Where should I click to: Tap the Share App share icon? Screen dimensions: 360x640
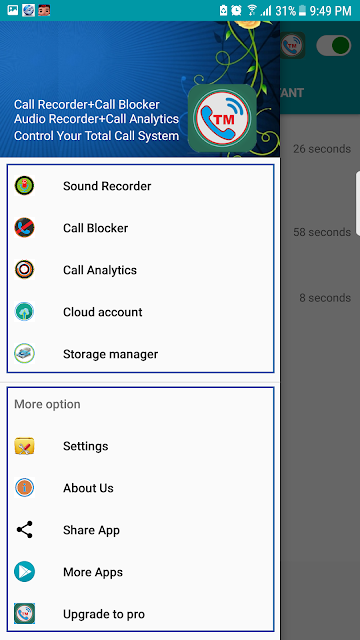pos(24,530)
